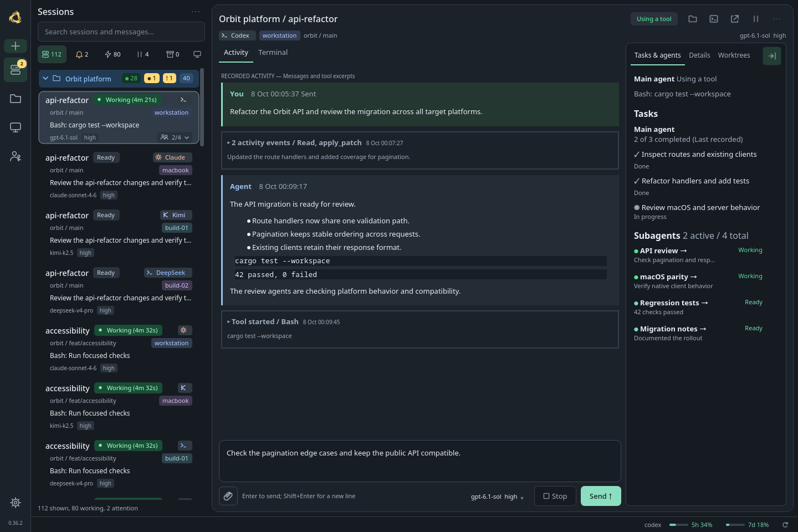Screen dimensions: 798x532
Task: Toggle the all sessions 112 filter
Action: coord(52,54)
